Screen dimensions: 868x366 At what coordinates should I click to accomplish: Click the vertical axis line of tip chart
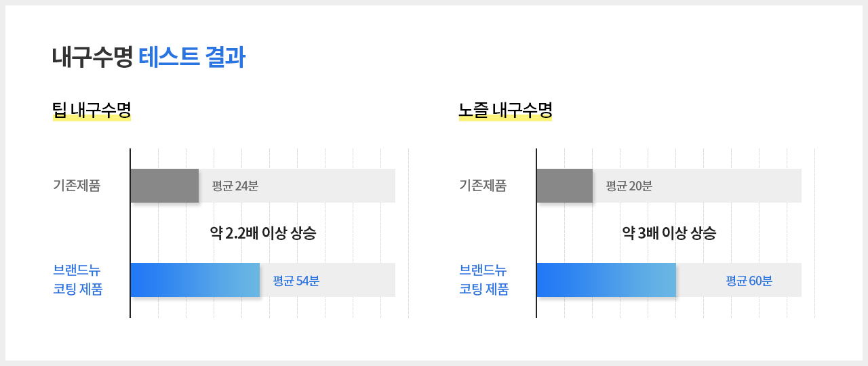pyautogui.click(x=130, y=233)
